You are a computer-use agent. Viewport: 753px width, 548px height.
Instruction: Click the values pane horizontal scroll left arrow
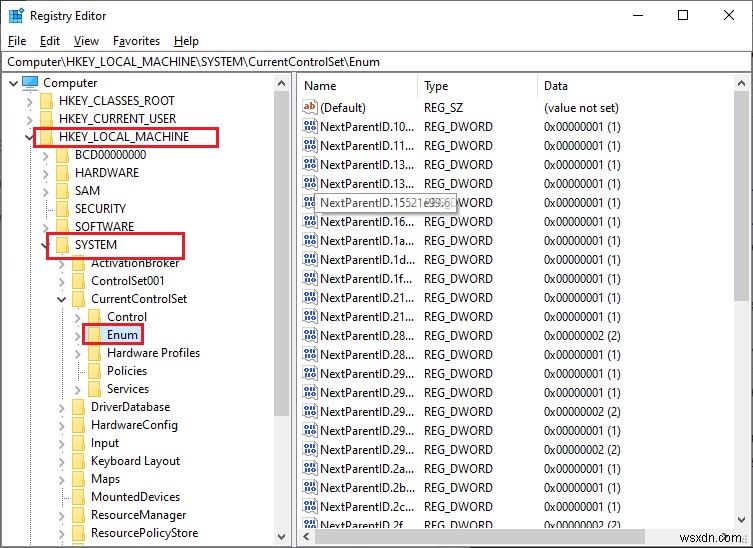click(306, 536)
